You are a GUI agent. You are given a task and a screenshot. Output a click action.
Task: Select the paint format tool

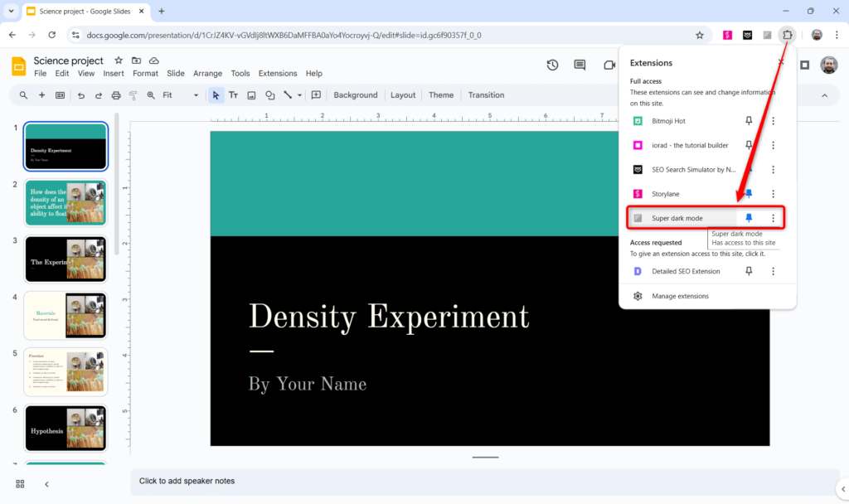tap(133, 94)
